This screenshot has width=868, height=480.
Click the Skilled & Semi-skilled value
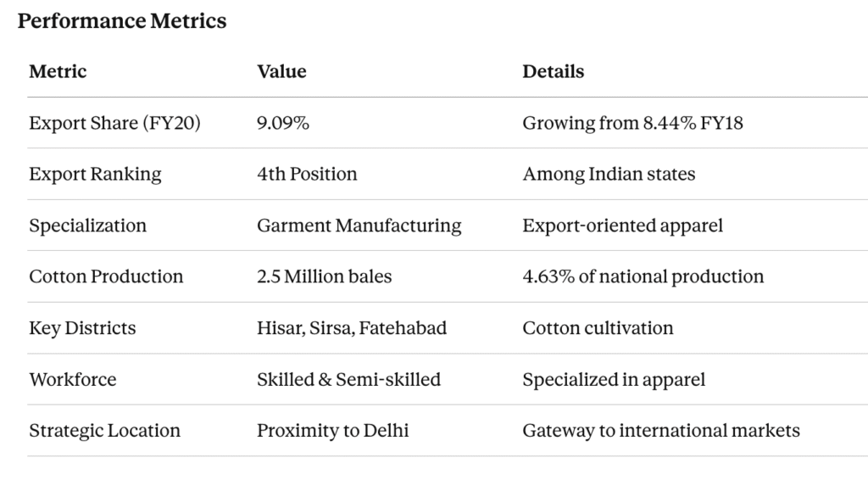pos(348,379)
